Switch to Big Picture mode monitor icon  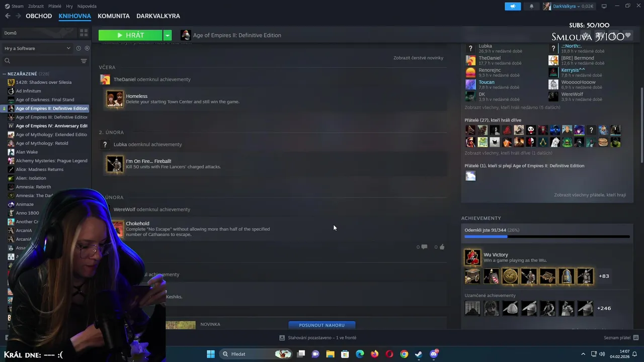coord(604,6)
